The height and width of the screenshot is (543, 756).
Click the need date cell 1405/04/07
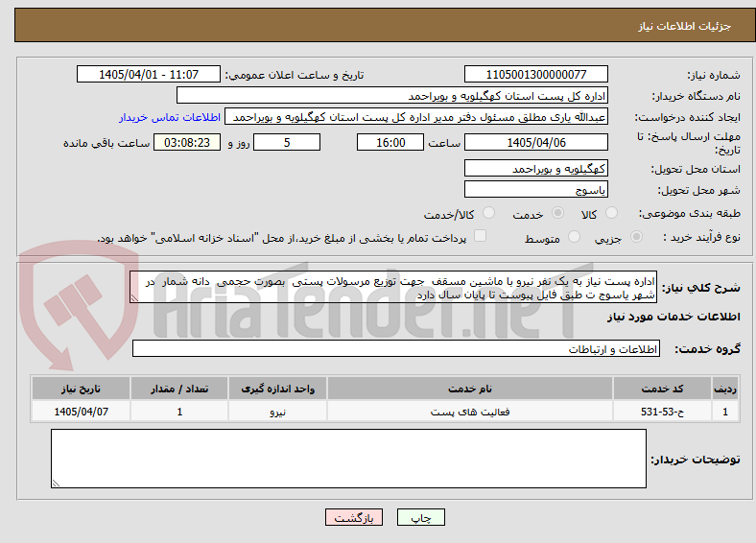pyautogui.click(x=81, y=412)
